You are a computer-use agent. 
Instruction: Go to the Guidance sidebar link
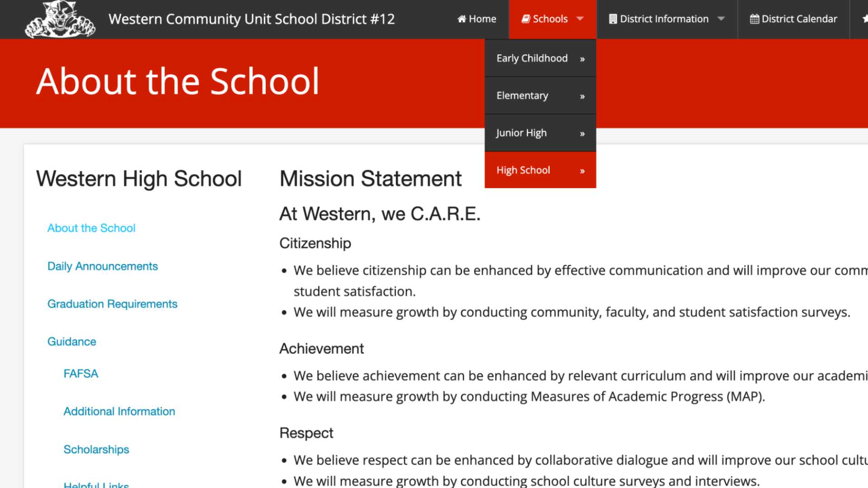click(x=72, y=342)
